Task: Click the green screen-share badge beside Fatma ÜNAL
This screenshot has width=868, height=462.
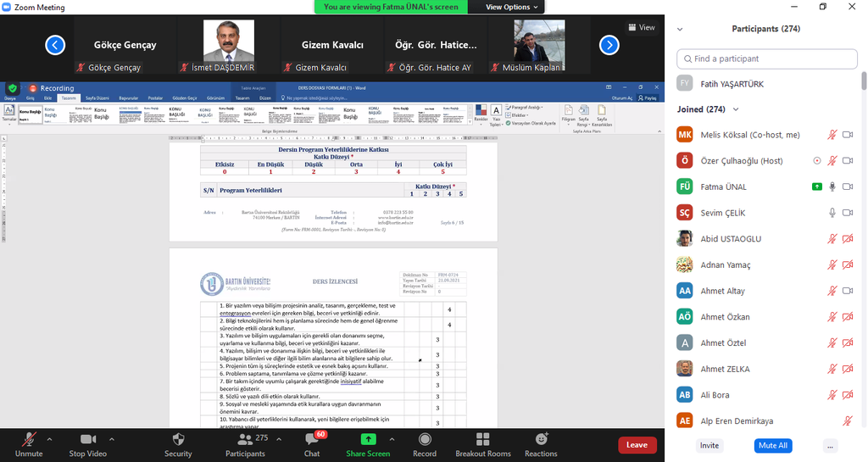Action: point(817,186)
